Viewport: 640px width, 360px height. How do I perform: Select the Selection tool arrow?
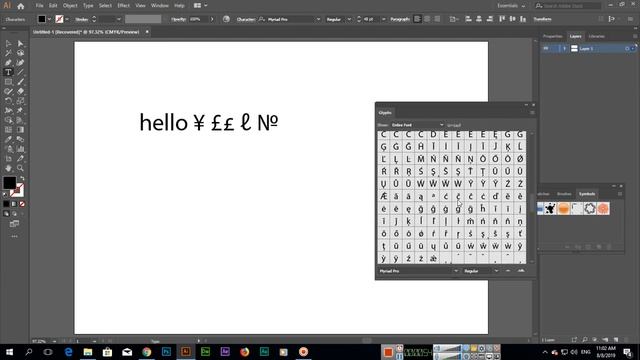click(x=8, y=44)
